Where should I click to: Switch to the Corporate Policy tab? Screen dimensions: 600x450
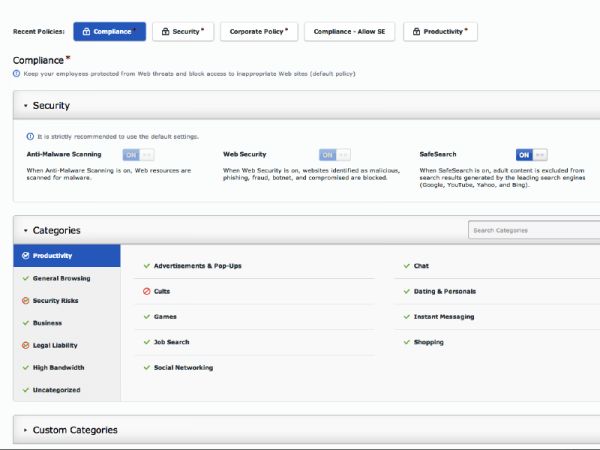click(258, 32)
